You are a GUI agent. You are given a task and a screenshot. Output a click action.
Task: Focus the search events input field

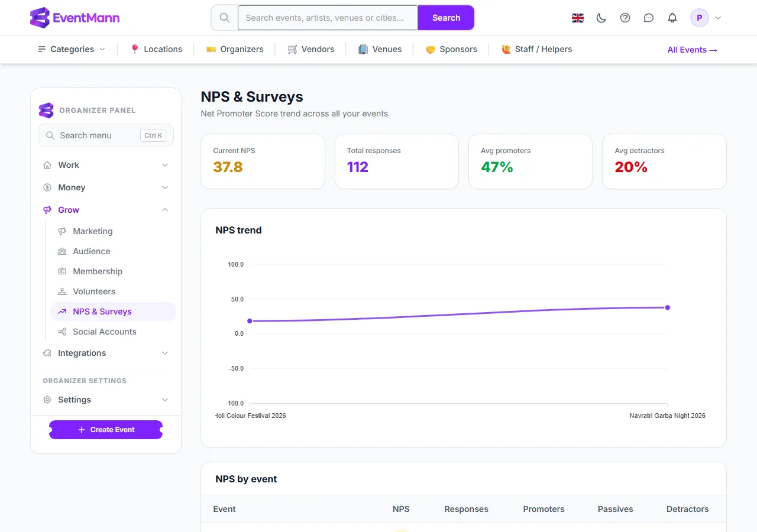coord(328,18)
